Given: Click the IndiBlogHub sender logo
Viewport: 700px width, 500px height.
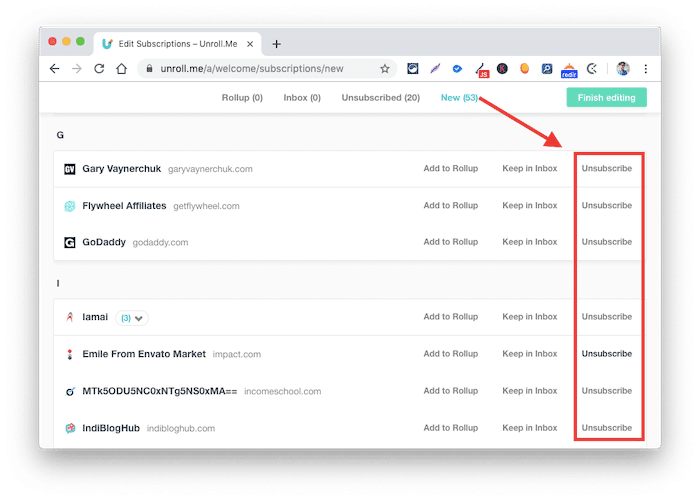Looking at the screenshot, I should point(70,429).
